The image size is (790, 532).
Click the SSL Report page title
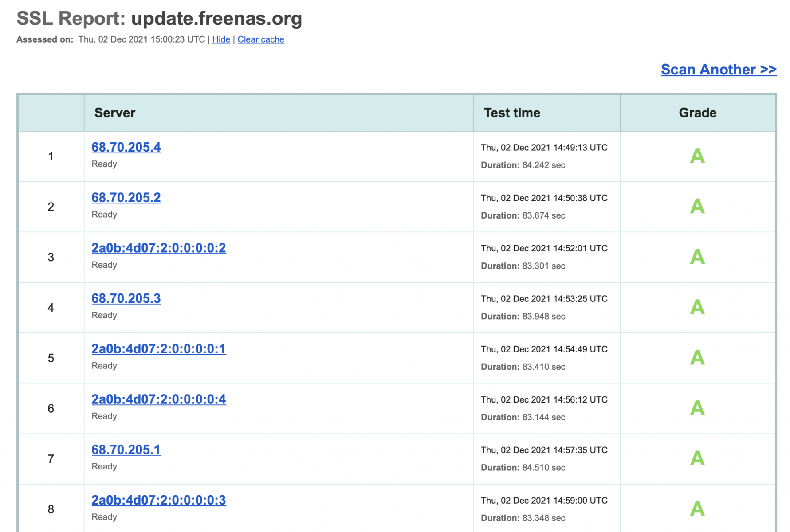tap(159, 19)
